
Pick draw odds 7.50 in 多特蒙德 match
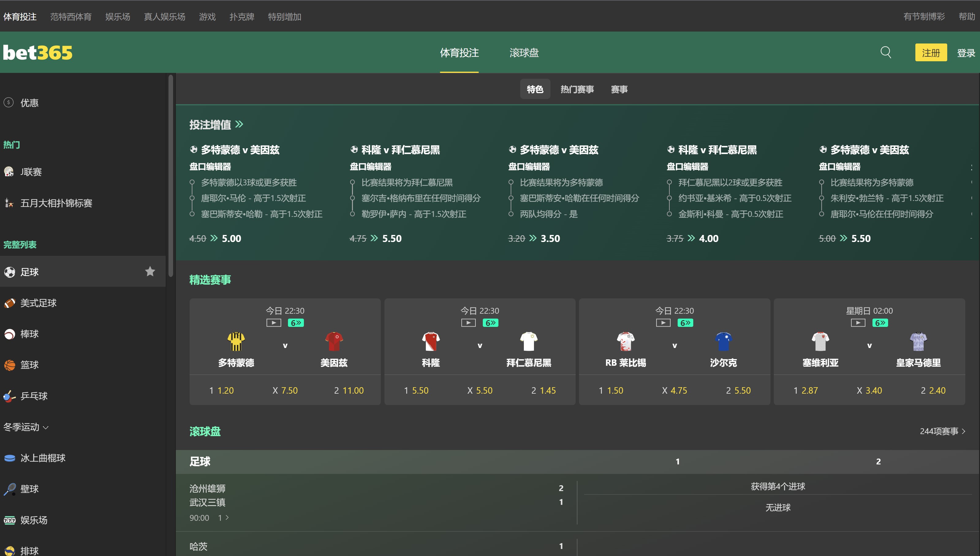pos(285,390)
